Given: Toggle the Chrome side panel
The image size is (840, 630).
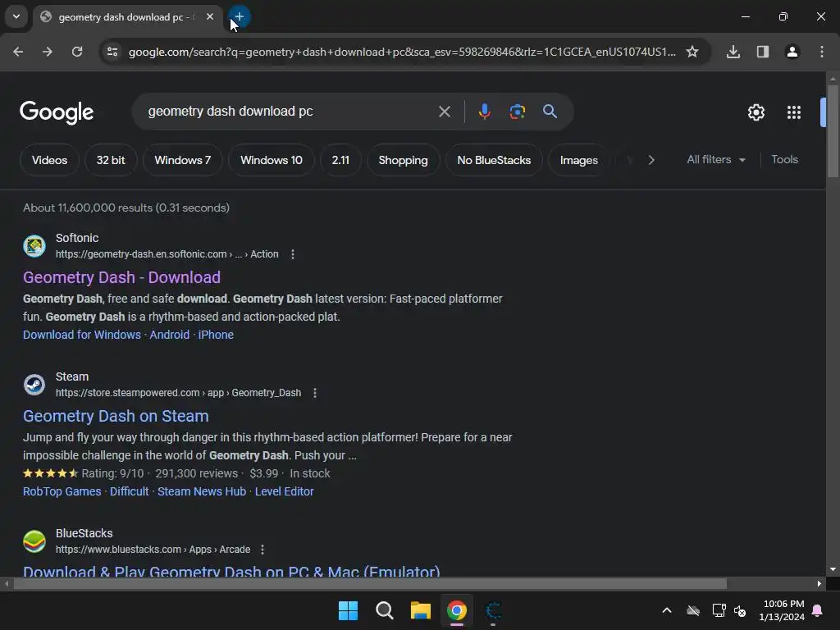Looking at the screenshot, I should [763, 52].
